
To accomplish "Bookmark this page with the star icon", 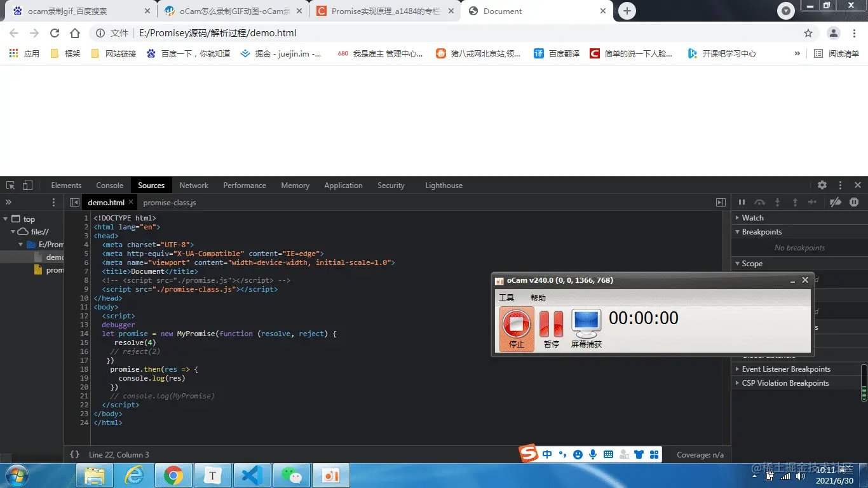I will pyautogui.click(x=808, y=33).
